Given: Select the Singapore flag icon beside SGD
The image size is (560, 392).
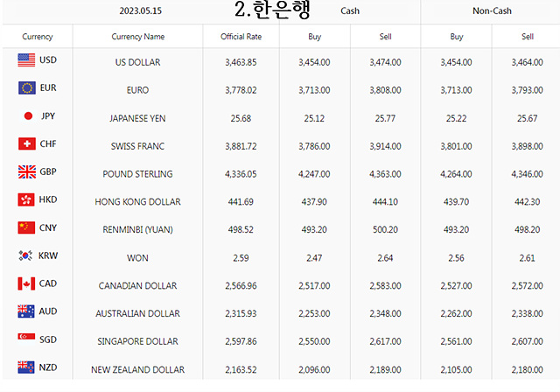Looking at the screenshot, I should tap(26, 336).
